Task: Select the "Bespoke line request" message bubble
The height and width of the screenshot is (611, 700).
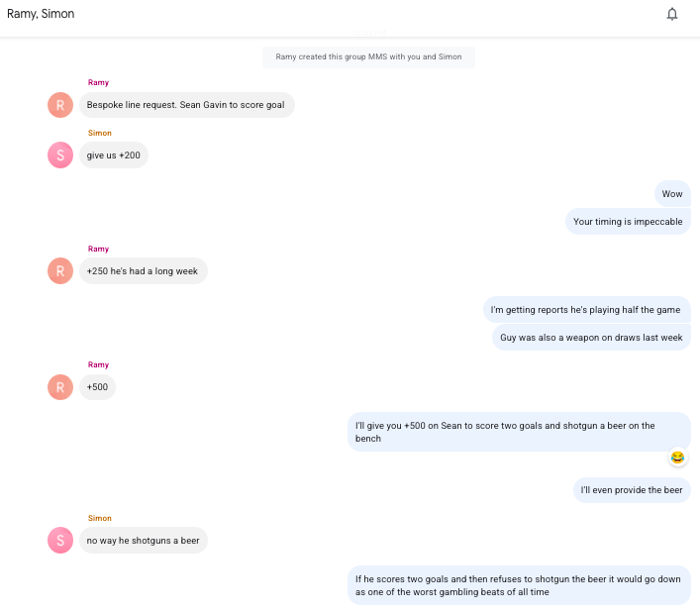Action: pyautogui.click(x=185, y=105)
